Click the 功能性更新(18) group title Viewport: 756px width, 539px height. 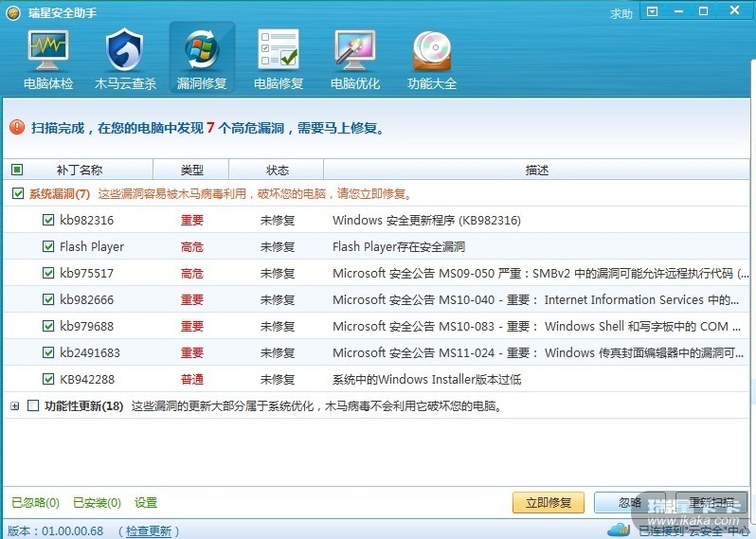(x=84, y=406)
